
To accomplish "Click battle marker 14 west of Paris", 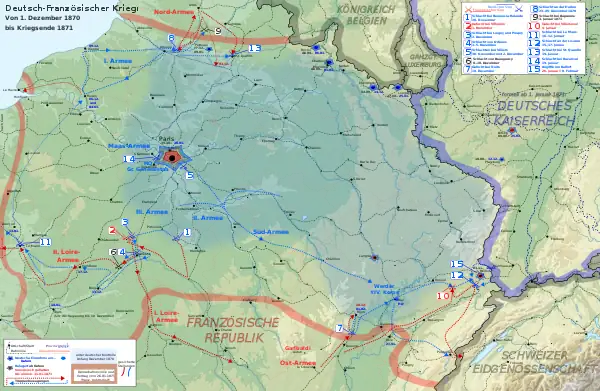I will [x=129, y=159].
